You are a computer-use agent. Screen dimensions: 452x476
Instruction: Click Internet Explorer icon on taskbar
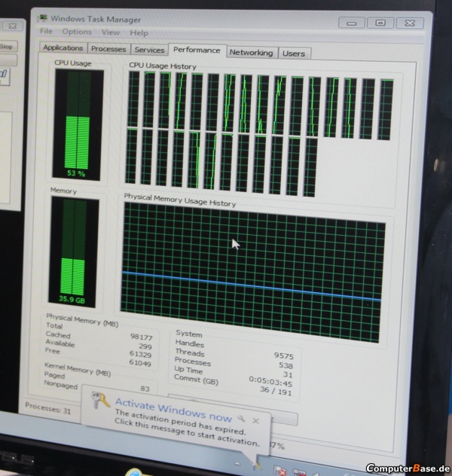point(136,472)
